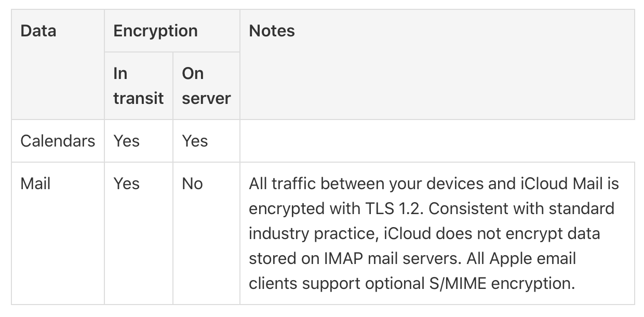Click the empty Calendars notes cell
This screenshot has height=317, width=644.
click(437, 141)
